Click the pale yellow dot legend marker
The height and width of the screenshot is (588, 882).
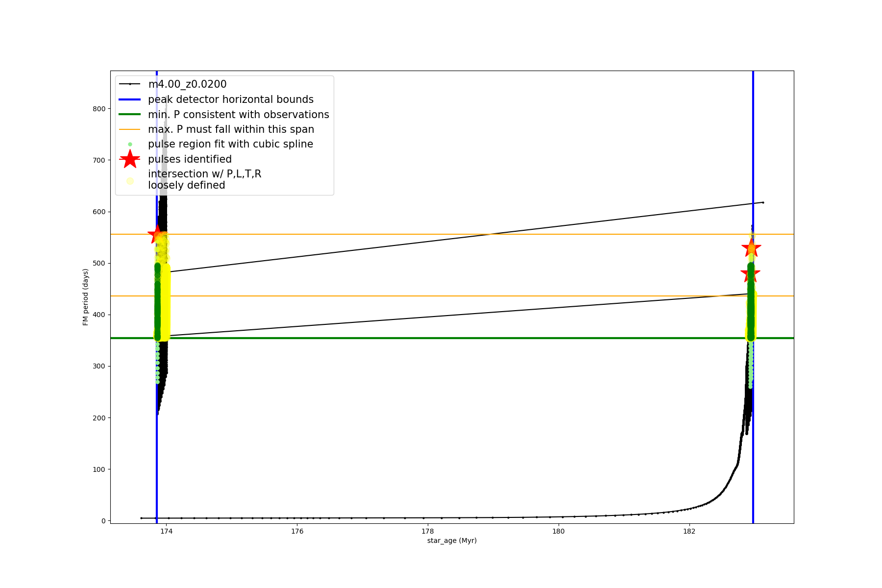pos(130,181)
